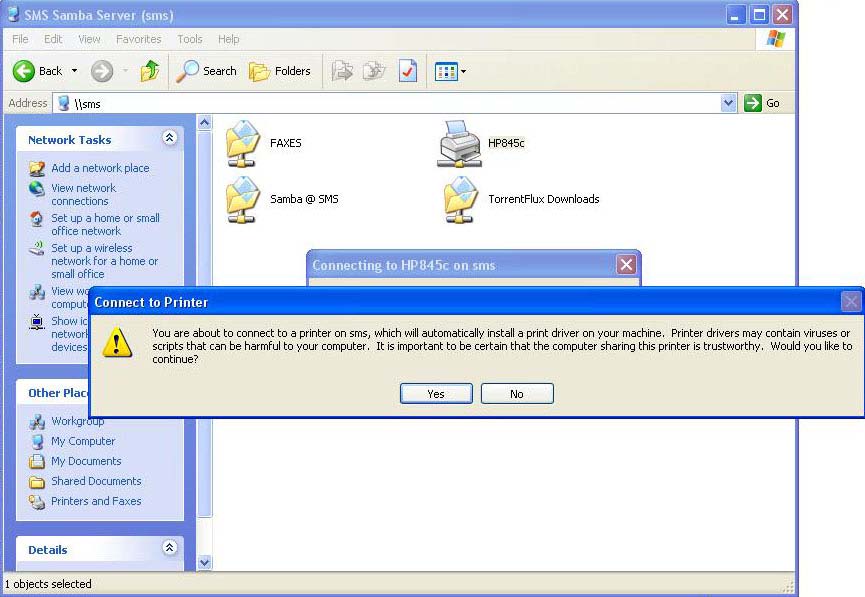Click View network connections link
865x597 pixels.
(84, 195)
